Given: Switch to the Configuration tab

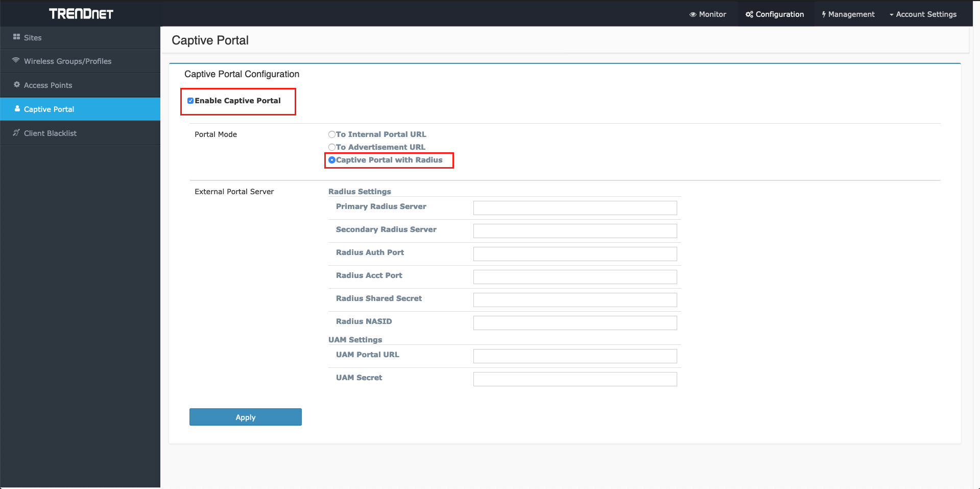Looking at the screenshot, I should point(774,14).
